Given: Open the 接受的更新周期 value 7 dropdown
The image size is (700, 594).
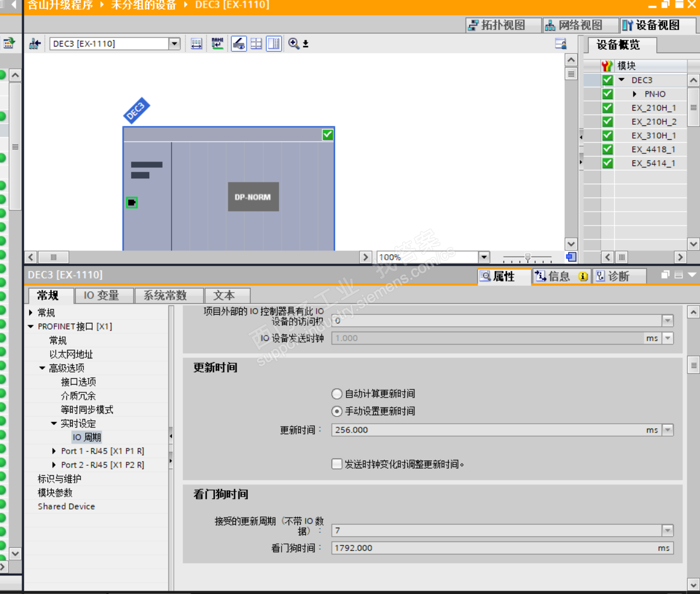Looking at the screenshot, I should click(x=667, y=530).
